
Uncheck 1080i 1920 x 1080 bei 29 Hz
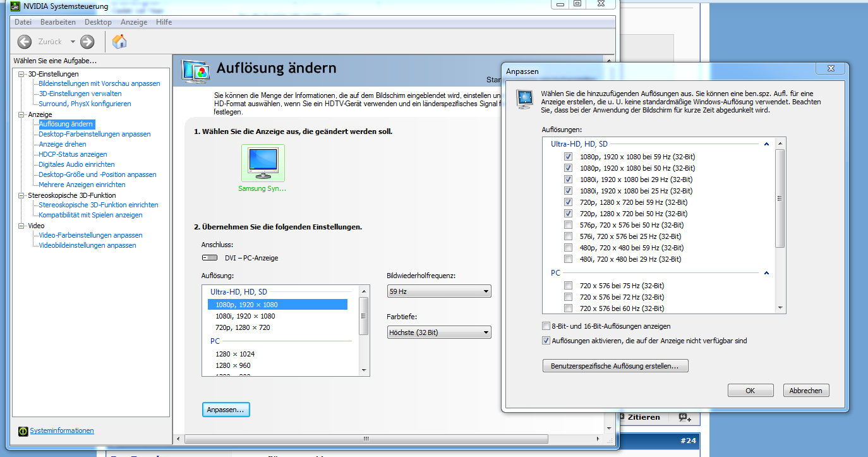(x=569, y=180)
